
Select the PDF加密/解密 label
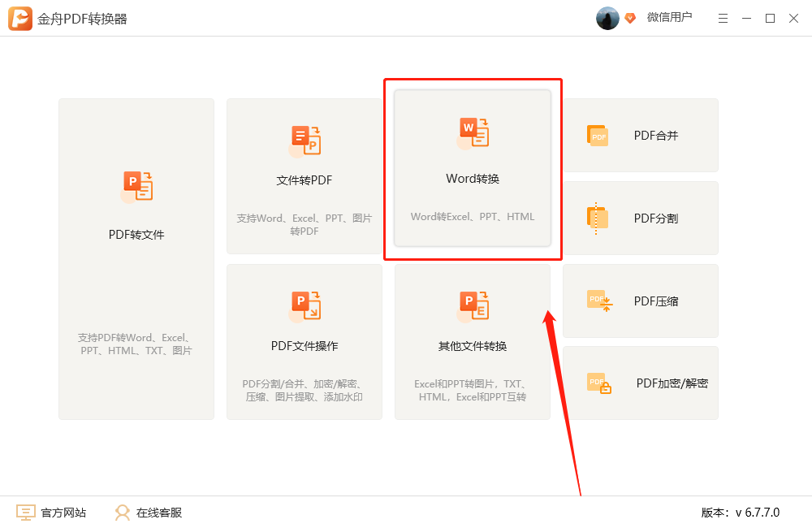pos(672,383)
